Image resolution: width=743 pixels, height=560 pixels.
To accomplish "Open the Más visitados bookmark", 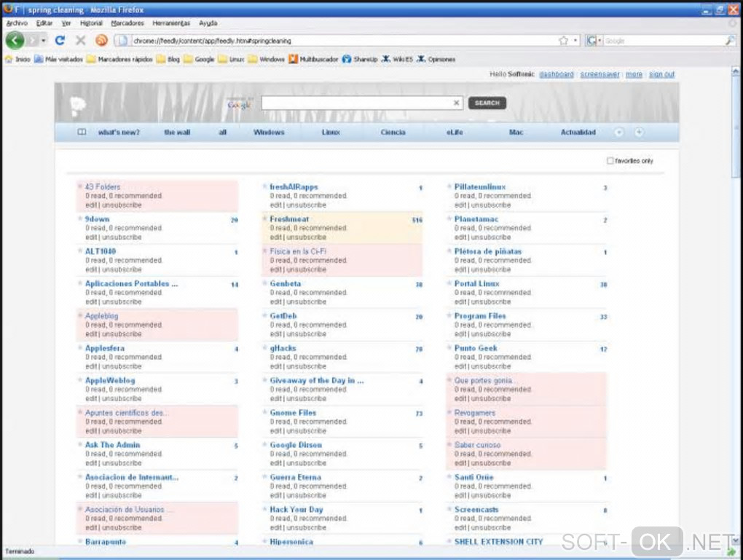I will click(59, 59).
